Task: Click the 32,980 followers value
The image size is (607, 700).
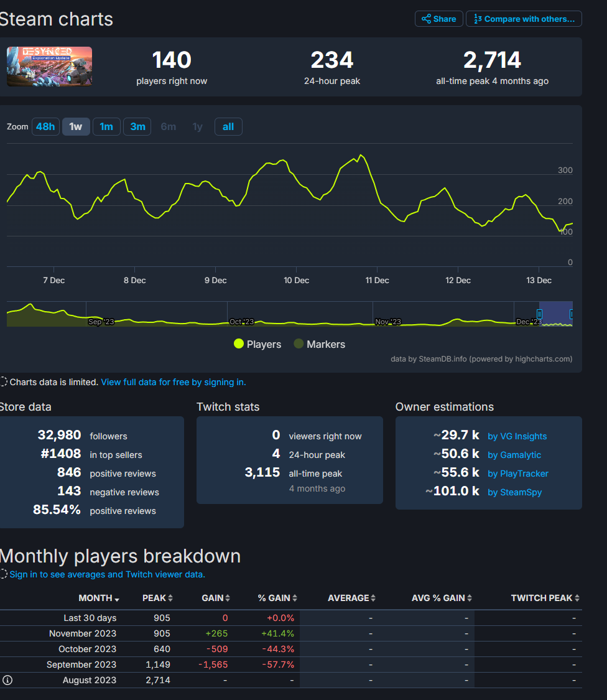Action: tap(59, 435)
